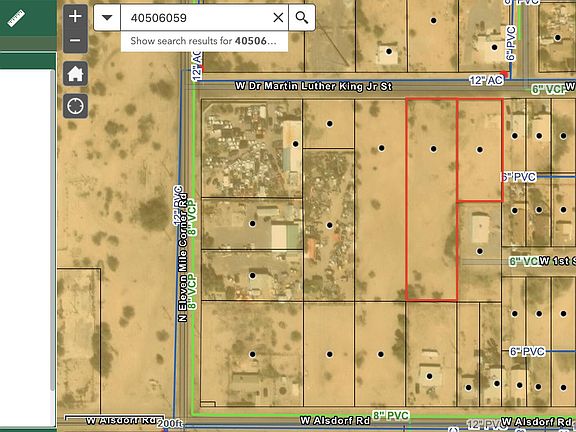Zoom out with the minus button

(75, 40)
